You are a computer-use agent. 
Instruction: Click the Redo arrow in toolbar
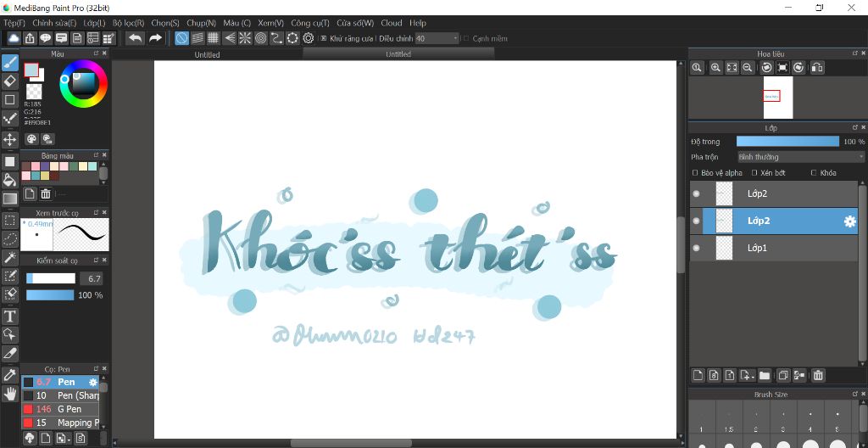156,38
